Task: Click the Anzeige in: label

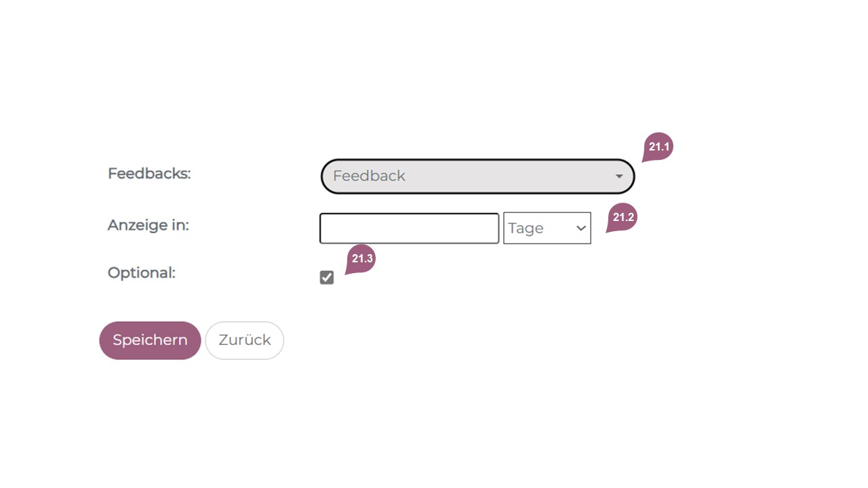Action: coord(148,225)
